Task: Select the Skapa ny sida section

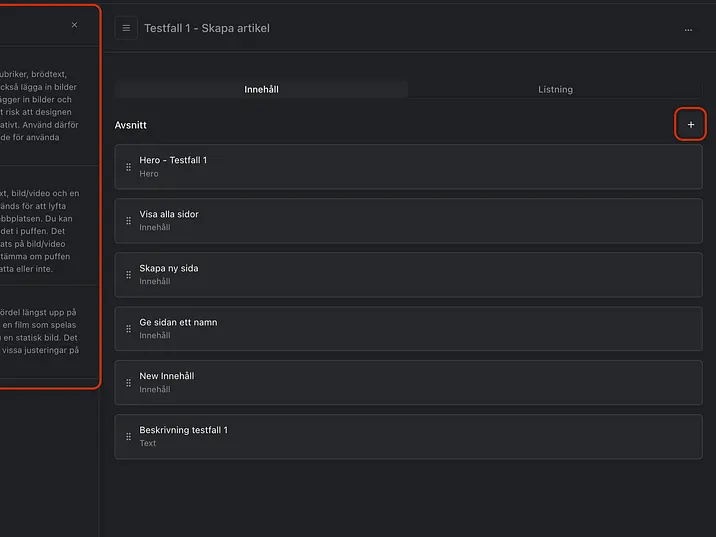Action: point(400,275)
